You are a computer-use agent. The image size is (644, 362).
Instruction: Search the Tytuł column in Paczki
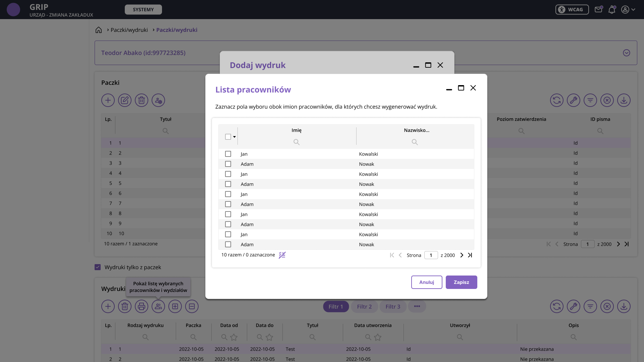pos(166,131)
